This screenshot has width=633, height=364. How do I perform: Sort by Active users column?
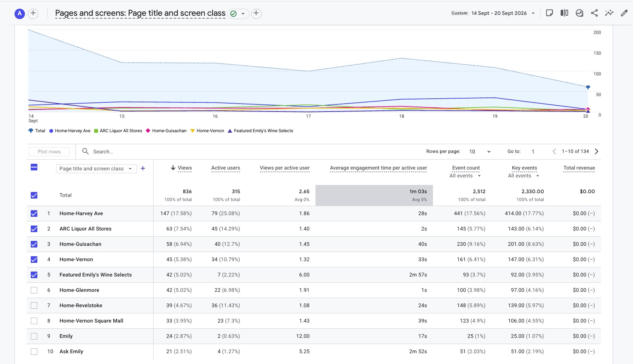pos(225,168)
